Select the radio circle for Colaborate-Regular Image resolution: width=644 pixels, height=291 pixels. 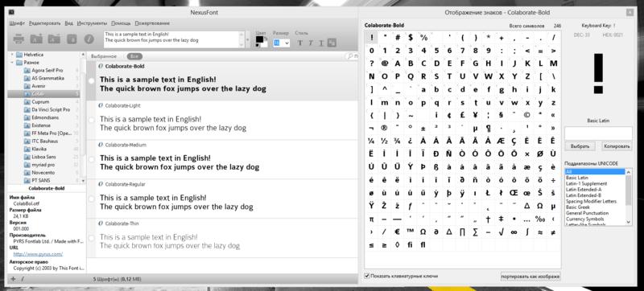pyautogui.click(x=92, y=199)
